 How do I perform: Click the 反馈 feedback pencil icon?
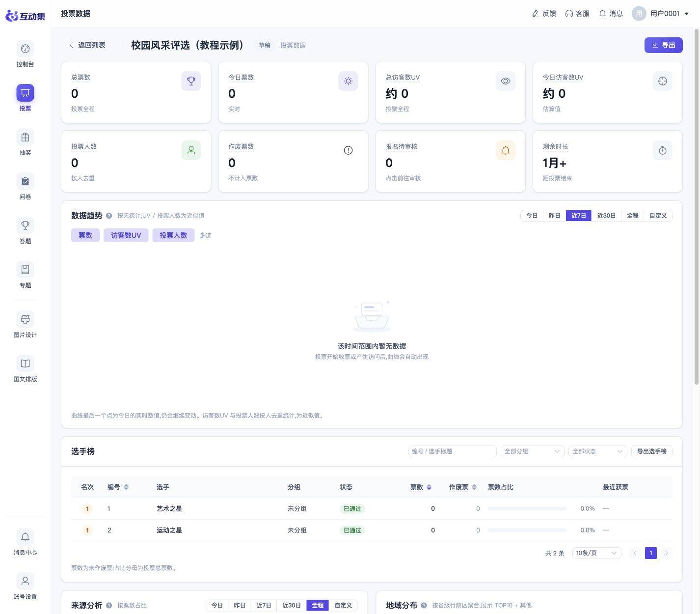(536, 14)
